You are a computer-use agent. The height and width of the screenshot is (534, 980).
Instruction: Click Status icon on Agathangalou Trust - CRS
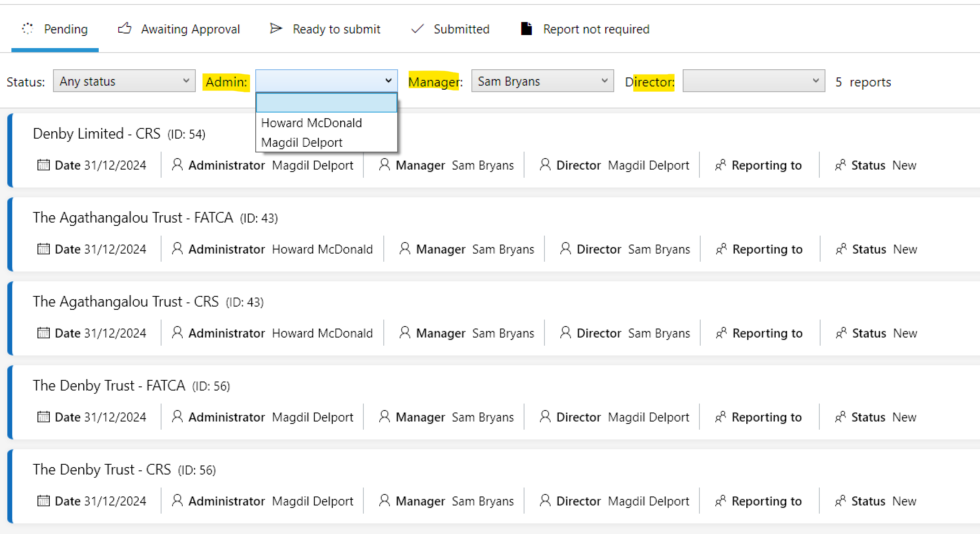841,333
